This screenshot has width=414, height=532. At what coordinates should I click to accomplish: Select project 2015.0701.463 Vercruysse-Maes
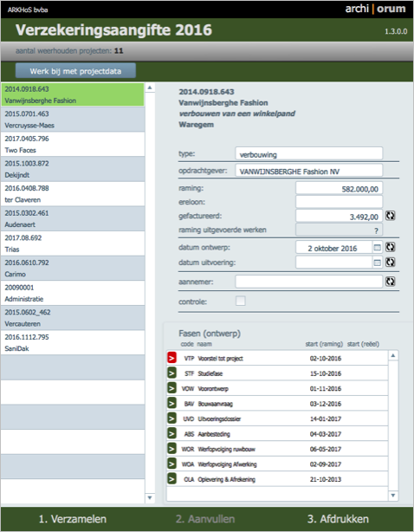73,120
